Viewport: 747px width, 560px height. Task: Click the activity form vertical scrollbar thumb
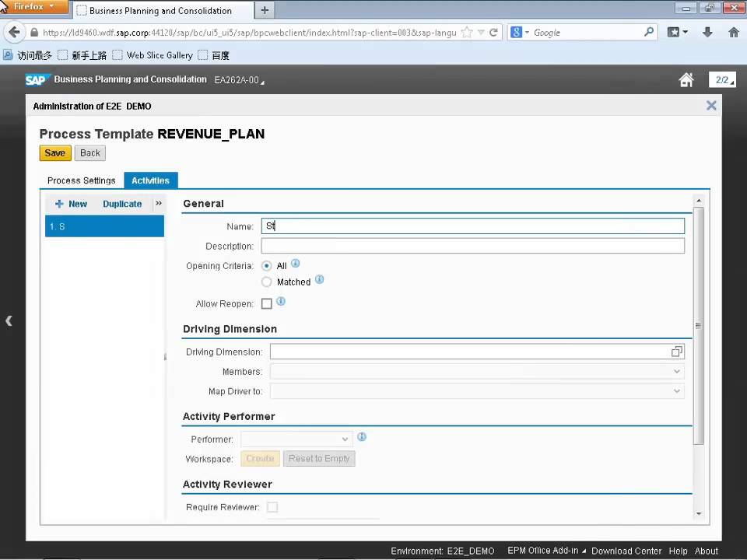(699, 326)
